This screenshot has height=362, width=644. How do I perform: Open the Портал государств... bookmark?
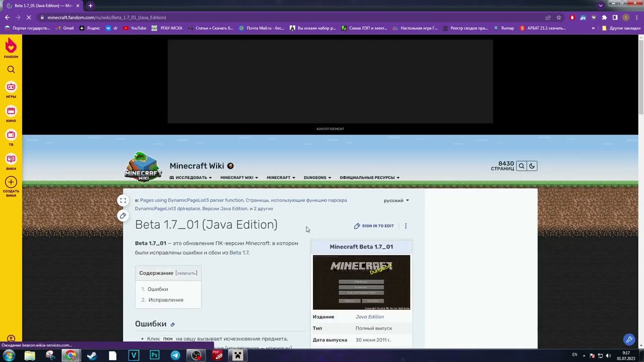click(x=27, y=28)
